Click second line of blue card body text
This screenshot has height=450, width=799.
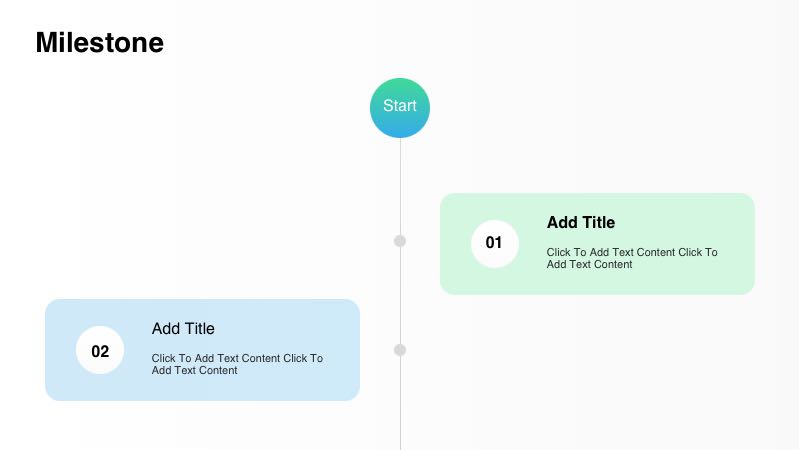(x=195, y=370)
